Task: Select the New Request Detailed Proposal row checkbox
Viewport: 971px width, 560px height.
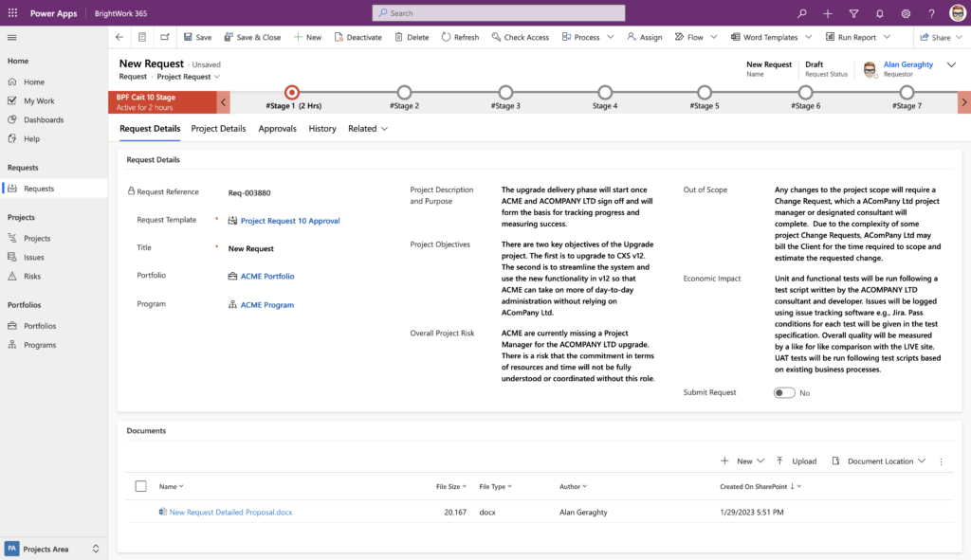Action: pos(140,512)
